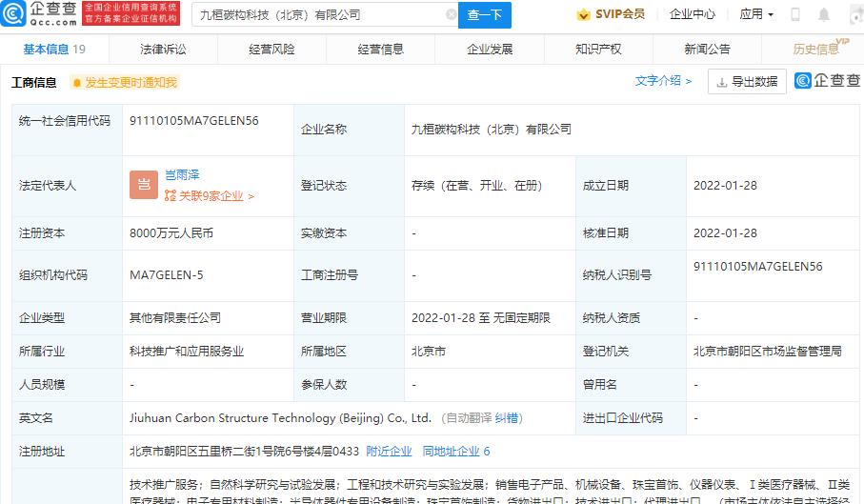This screenshot has width=864, height=504.
Task: Switch to 基本信息 tab
Action: [x=54, y=49]
